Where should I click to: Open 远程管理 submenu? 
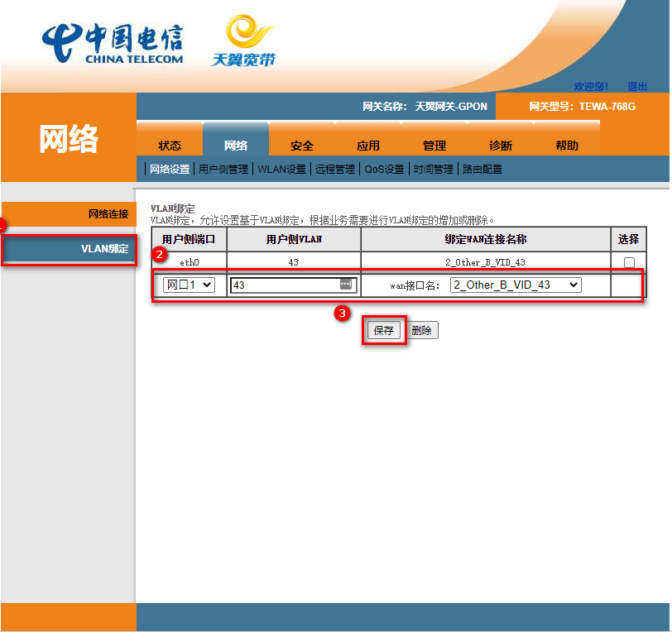334,170
